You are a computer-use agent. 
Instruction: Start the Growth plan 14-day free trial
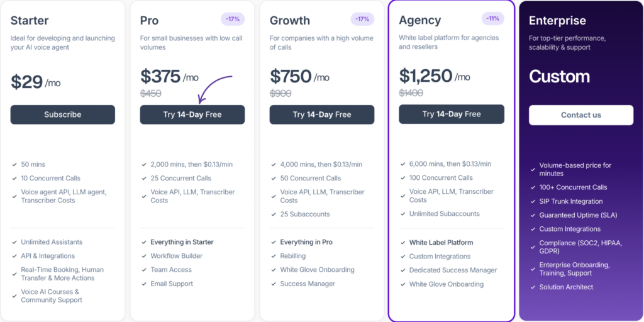click(x=322, y=114)
